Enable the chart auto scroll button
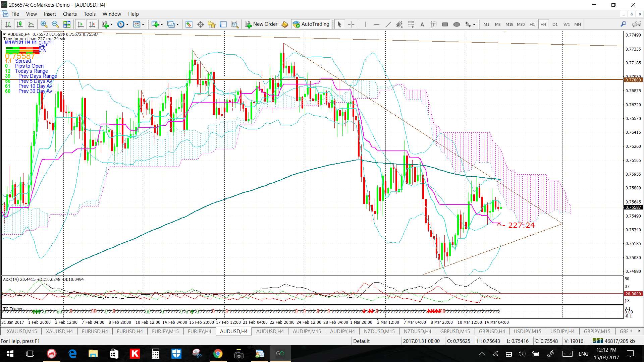 [x=80, y=24]
